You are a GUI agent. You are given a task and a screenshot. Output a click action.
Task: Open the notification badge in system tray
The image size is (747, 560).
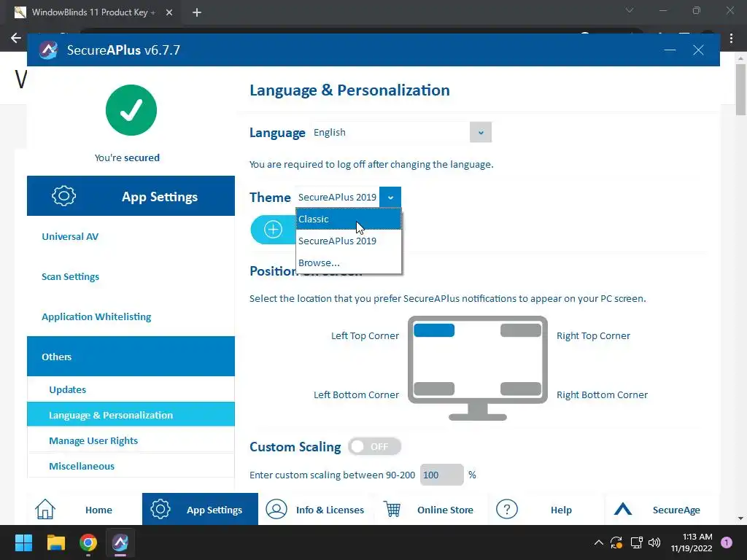coord(727,542)
